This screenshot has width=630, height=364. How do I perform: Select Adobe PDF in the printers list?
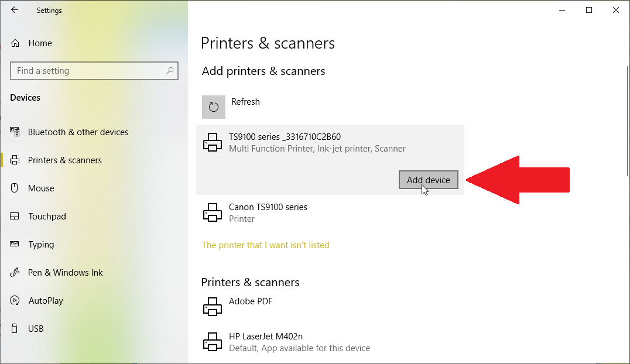251,301
